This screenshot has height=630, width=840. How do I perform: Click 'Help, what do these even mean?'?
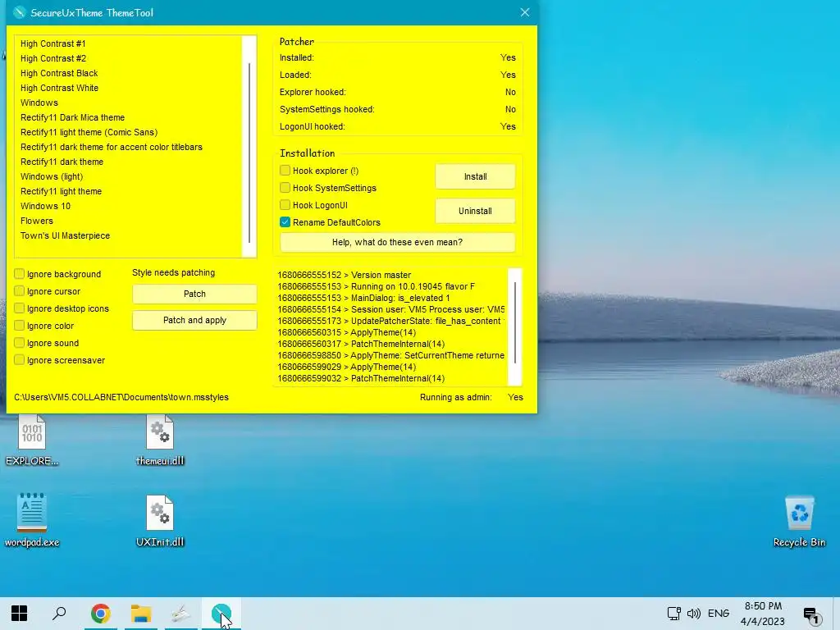point(398,242)
